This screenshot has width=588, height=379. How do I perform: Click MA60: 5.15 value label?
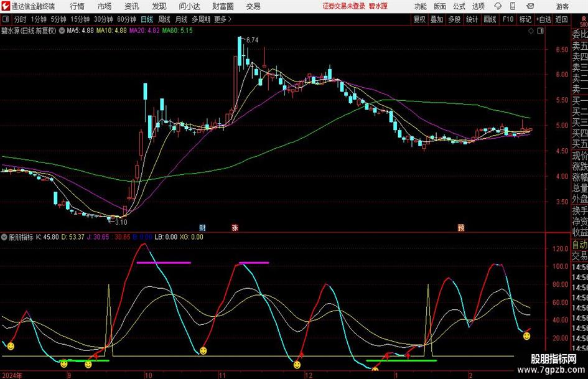[x=177, y=30]
